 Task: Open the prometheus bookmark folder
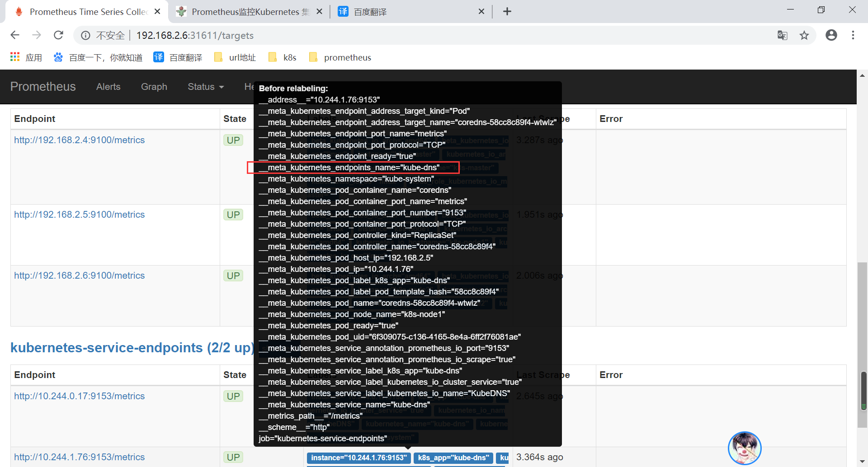(340, 57)
